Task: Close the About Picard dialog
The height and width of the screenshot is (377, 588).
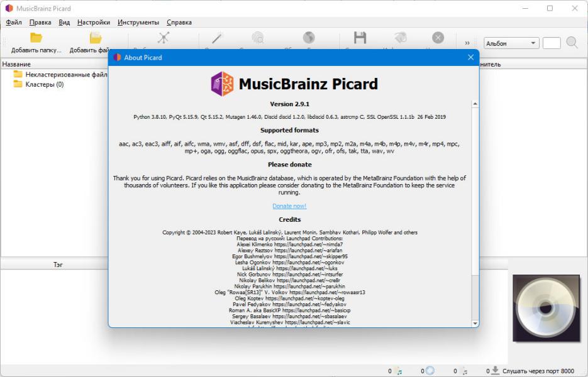Action: click(x=470, y=57)
